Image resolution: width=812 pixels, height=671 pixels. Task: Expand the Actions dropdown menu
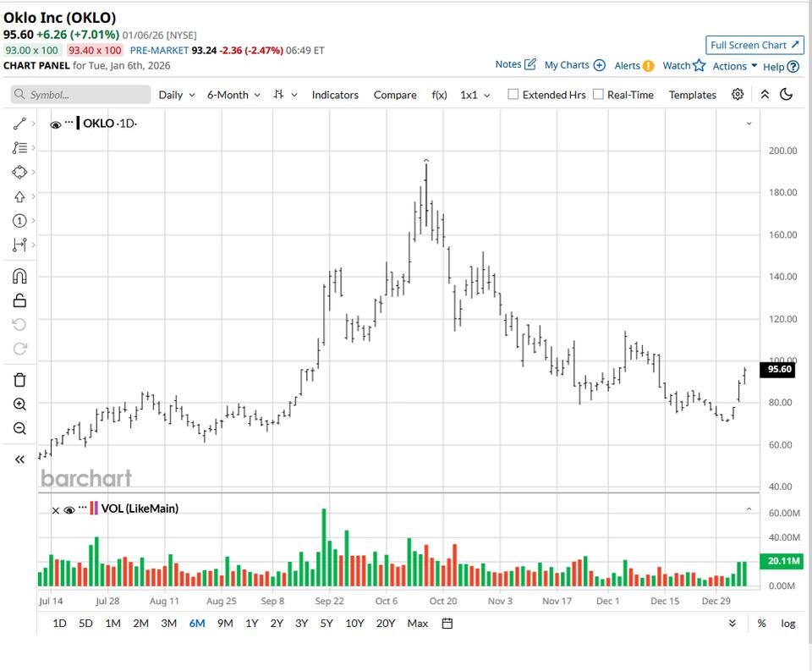point(734,66)
